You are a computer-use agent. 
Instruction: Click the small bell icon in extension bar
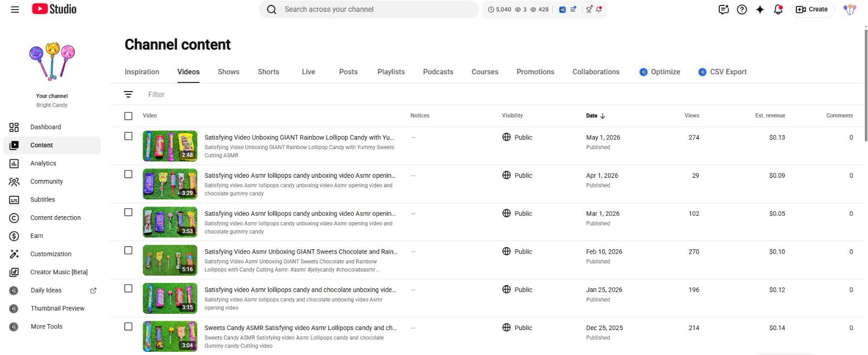[599, 9]
